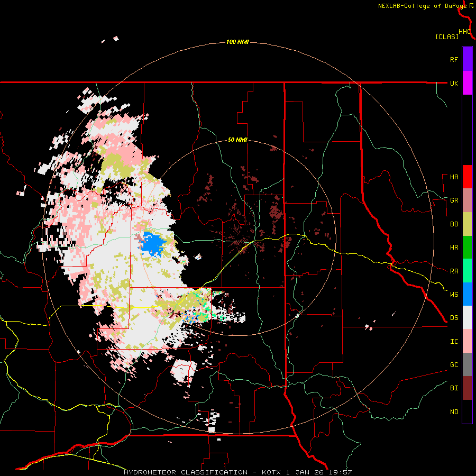The image size is (476, 476).
Task: Click the IC pink legend swatch
Action: 467,341
